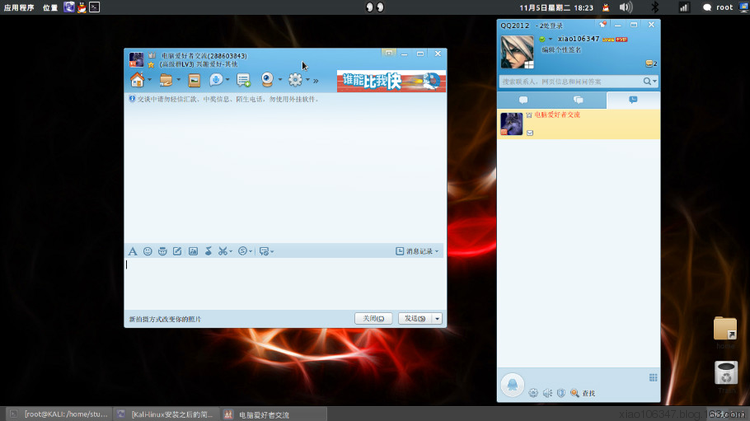Expand the chat toolbar overflow chevron
Viewport: 750px width, 421px height.
pyautogui.click(x=316, y=80)
